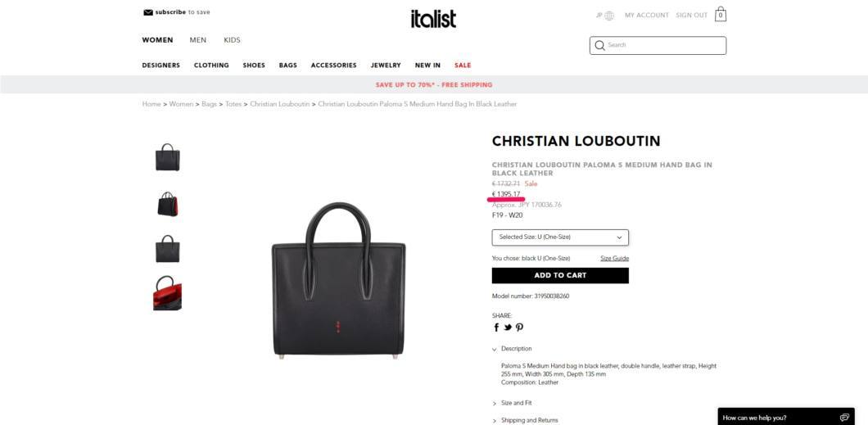The width and height of the screenshot is (868, 425).
Task: Select the red interior bag thumbnail
Action: click(x=167, y=292)
